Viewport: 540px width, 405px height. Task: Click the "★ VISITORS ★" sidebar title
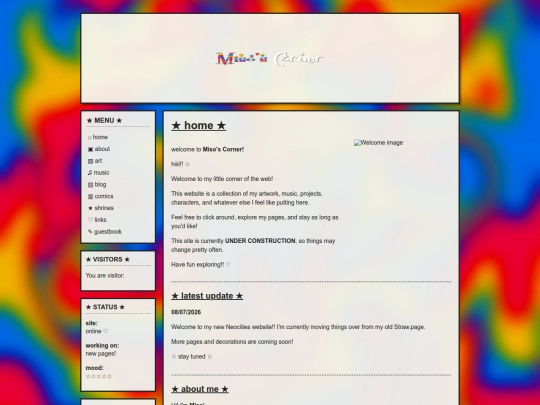tap(107, 260)
